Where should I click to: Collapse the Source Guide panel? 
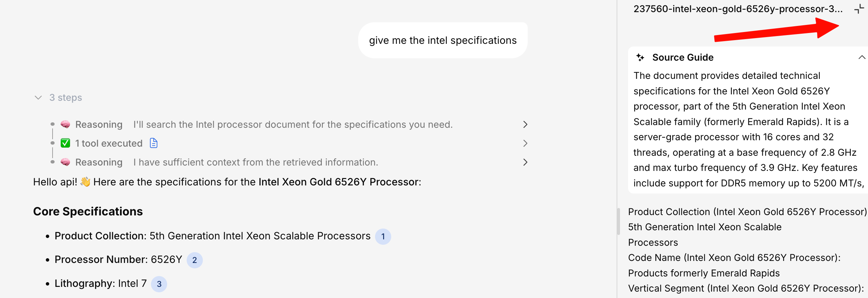(x=861, y=58)
